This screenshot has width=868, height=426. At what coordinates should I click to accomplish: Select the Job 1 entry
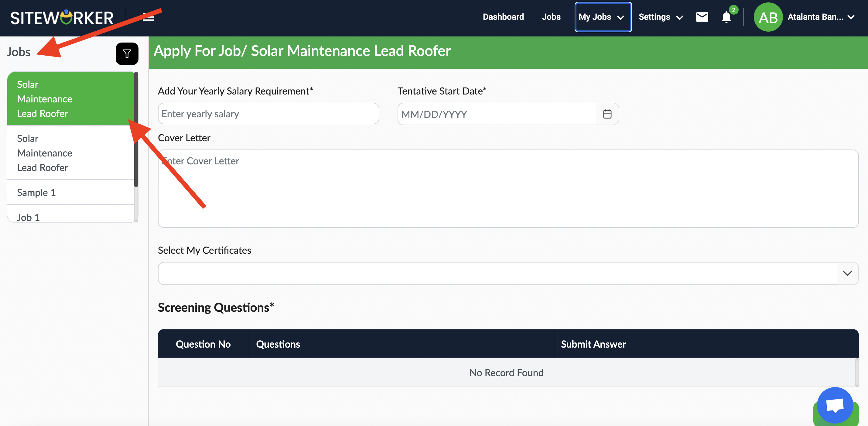point(70,214)
